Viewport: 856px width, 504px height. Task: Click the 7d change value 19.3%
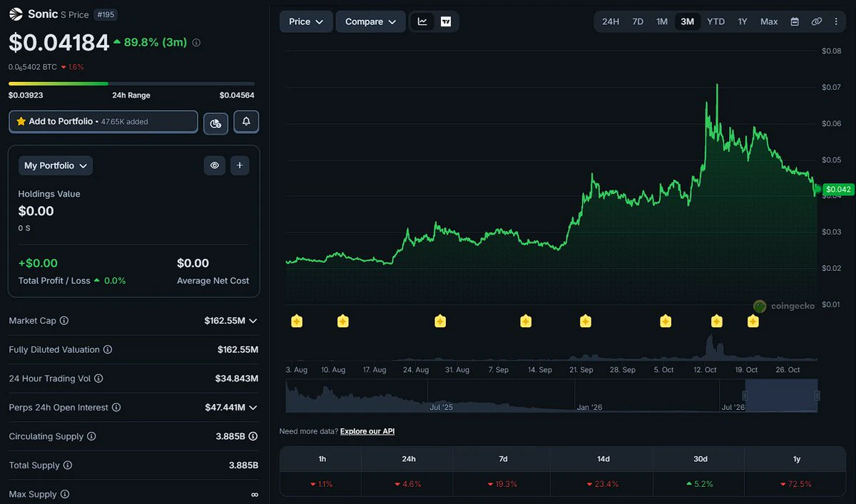tap(503, 484)
